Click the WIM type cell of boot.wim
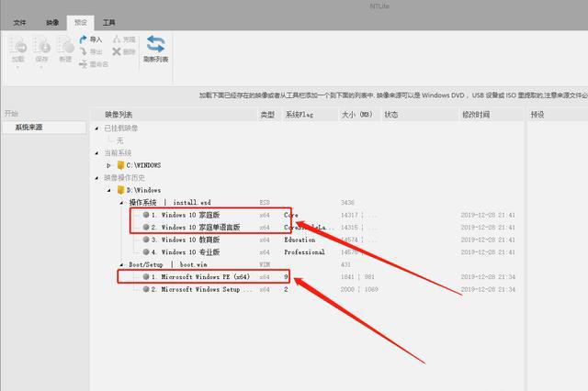The width and height of the screenshot is (588, 391). (x=265, y=264)
